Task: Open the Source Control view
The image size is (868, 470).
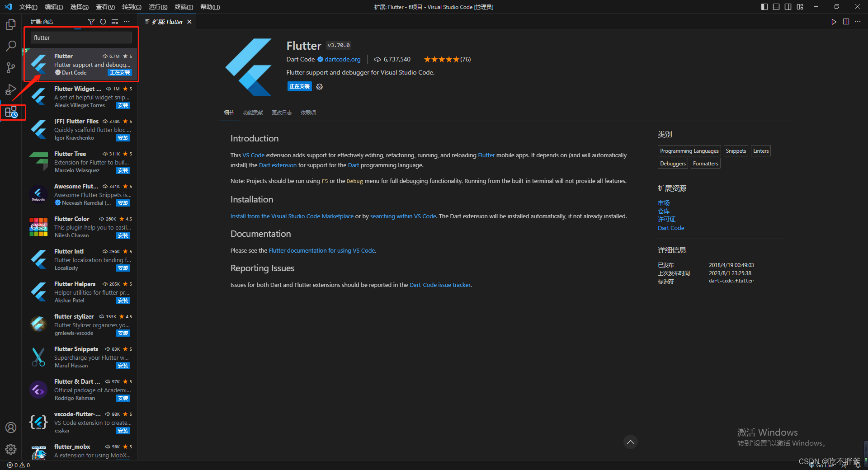Action: 11,68
